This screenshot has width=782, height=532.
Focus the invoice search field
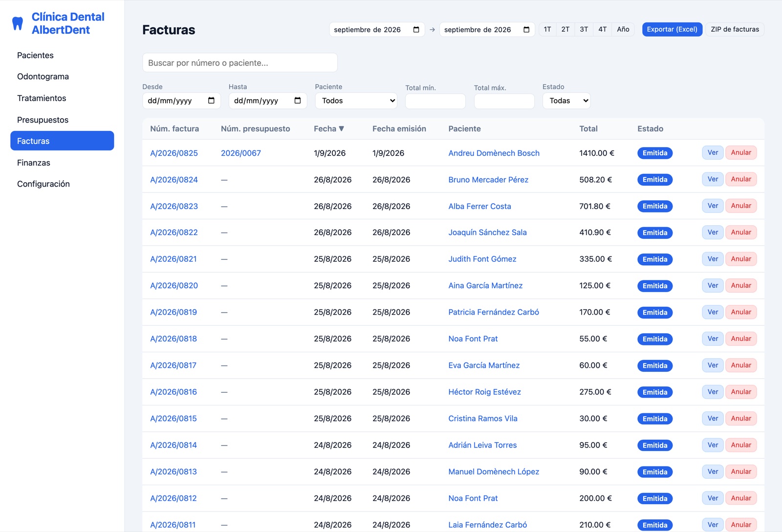pyautogui.click(x=240, y=63)
